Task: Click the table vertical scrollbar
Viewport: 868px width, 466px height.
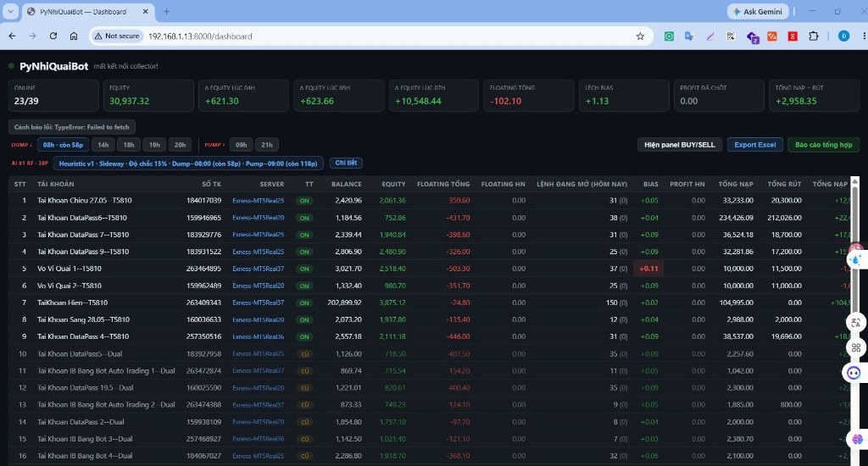Action: (855, 321)
